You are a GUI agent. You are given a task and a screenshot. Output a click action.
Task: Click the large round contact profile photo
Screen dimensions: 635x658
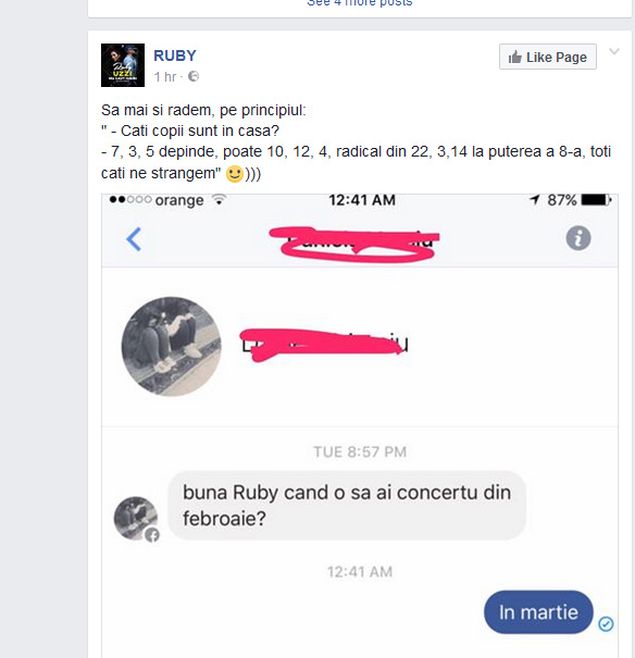click(x=171, y=347)
